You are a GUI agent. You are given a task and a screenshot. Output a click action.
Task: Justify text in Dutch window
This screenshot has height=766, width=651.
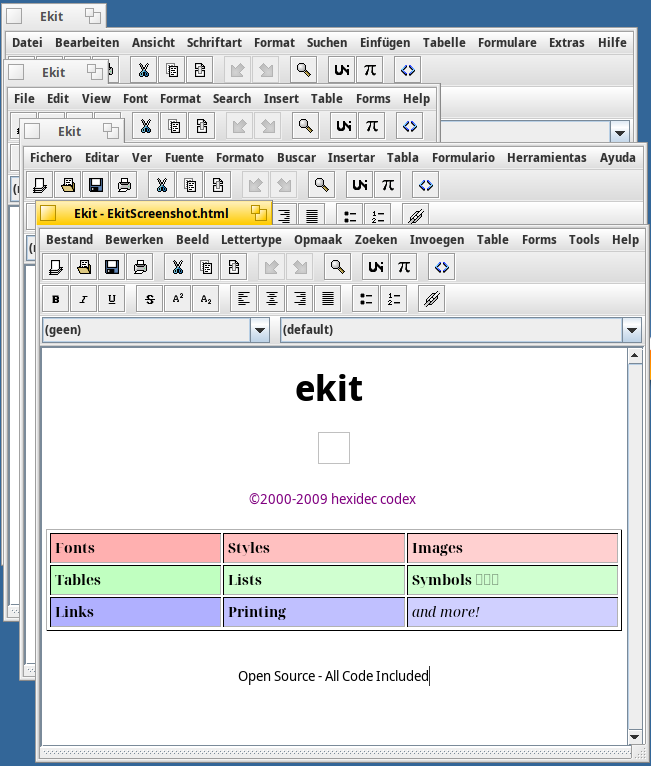328,299
